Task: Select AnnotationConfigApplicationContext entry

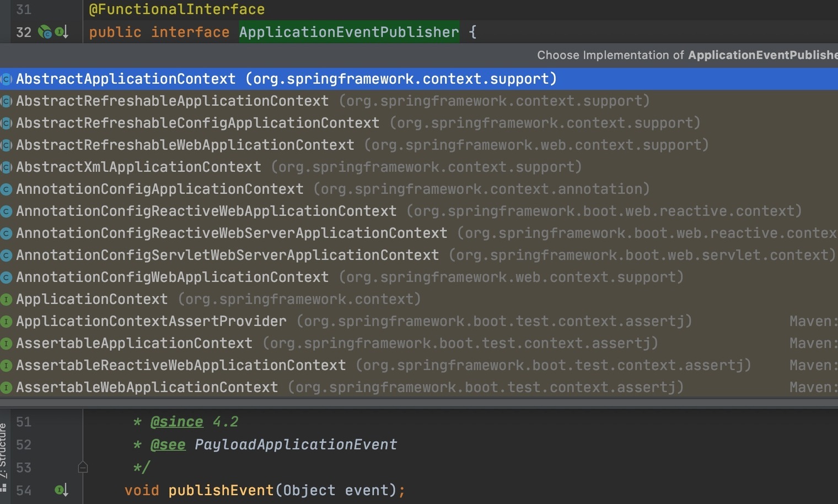Action: point(419,189)
